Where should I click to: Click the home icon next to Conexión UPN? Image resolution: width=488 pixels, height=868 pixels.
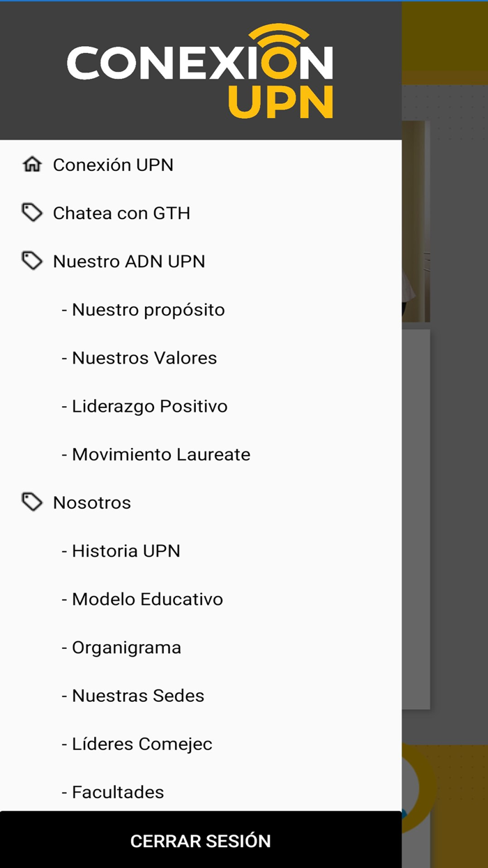(33, 165)
